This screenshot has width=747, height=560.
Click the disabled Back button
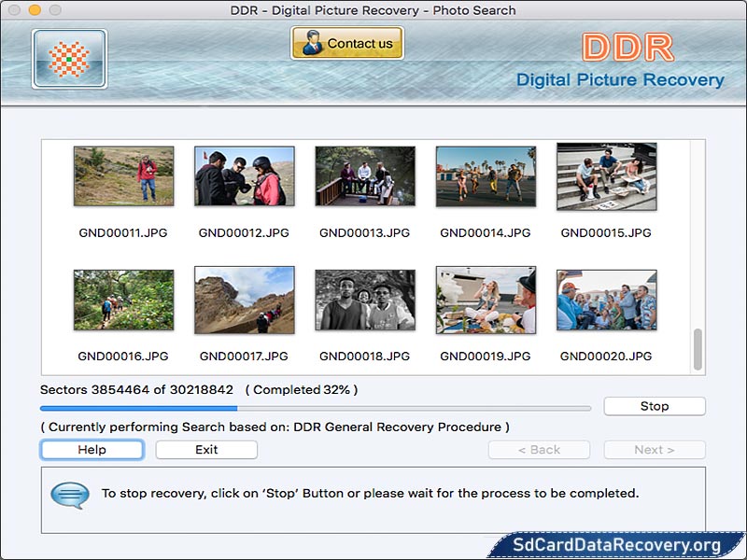(539, 450)
